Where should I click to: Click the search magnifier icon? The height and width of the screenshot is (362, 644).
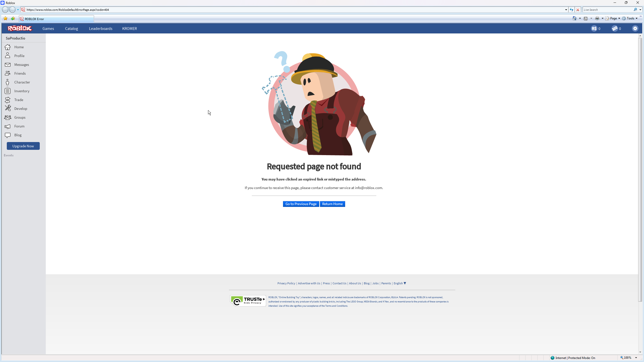pyautogui.click(x=635, y=10)
